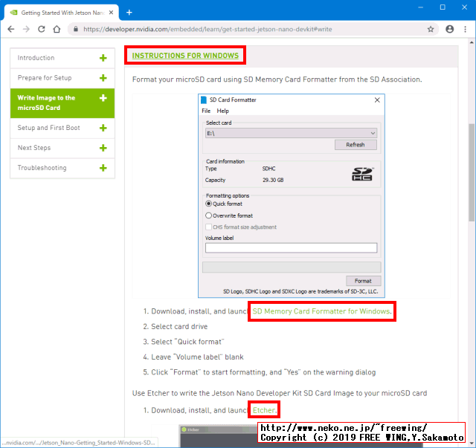Viewport: 476px width, 448px height.
Task: Reload the current page
Action: click(x=42, y=29)
